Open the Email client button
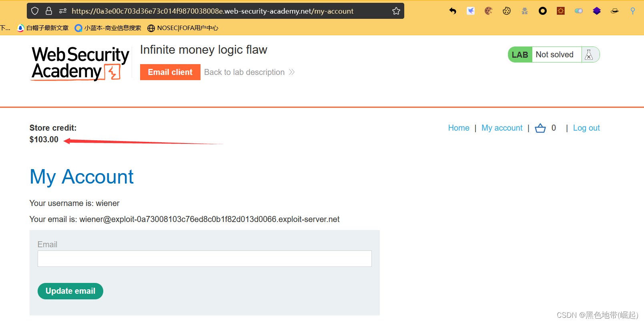The image size is (644, 323). (x=170, y=72)
